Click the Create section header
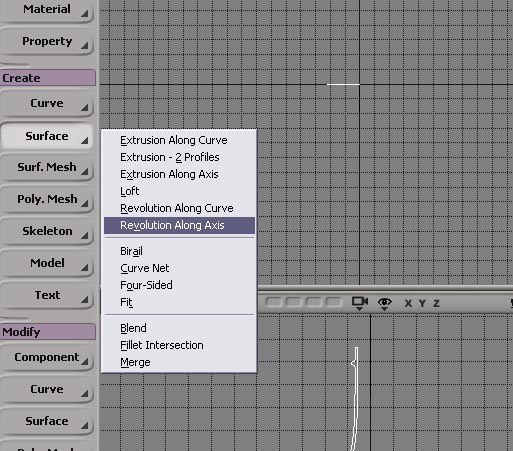The height and width of the screenshot is (451, 513). (48, 78)
